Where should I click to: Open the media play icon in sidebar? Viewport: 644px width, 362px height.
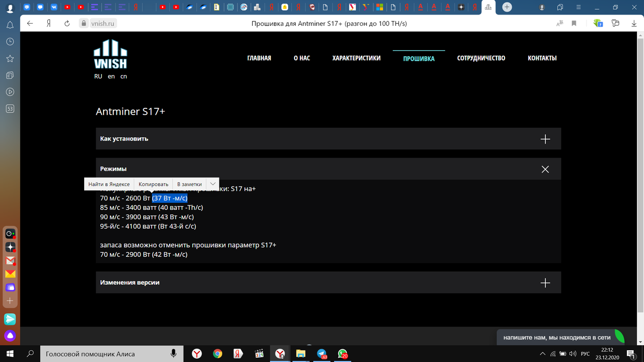point(10,92)
